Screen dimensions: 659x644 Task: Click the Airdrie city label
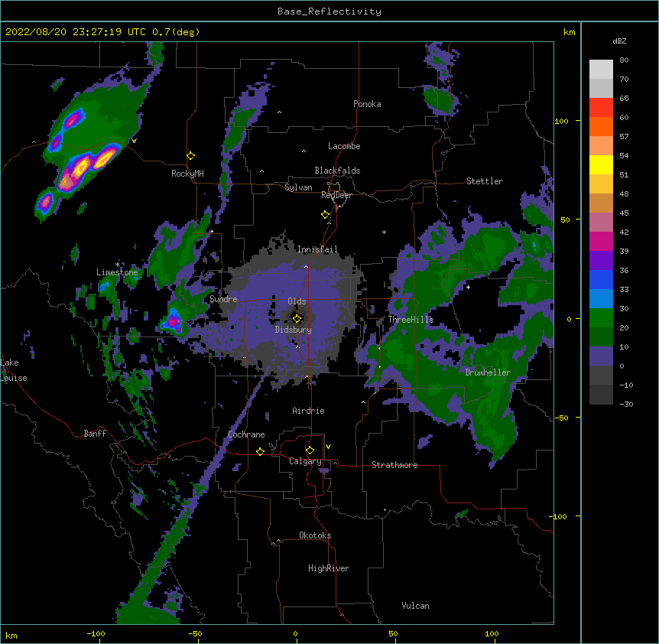coord(309,411)
